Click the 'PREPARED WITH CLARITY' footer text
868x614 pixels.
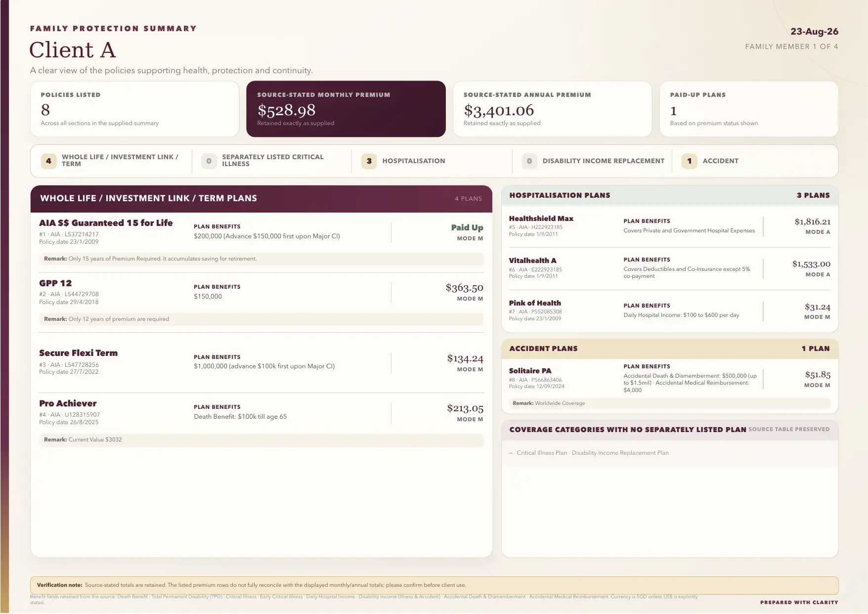(799, 603)
